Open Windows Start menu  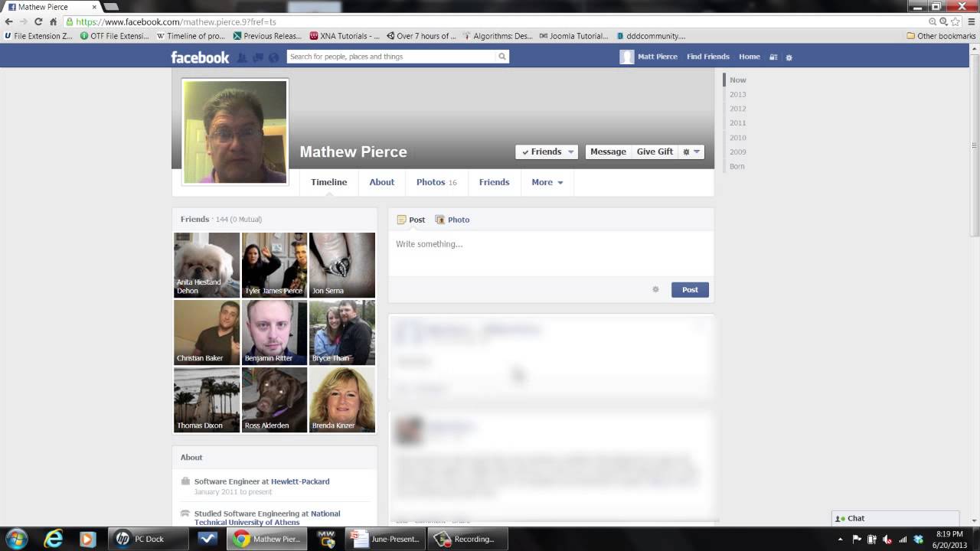pos(16,539)
